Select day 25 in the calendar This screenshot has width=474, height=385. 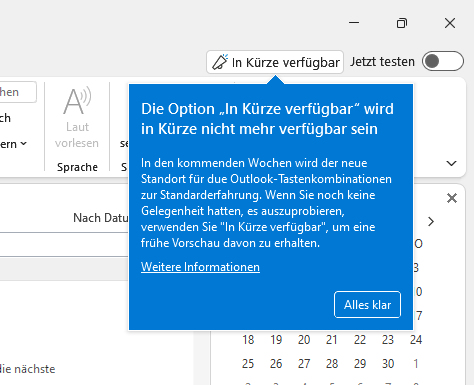point(248,364)
